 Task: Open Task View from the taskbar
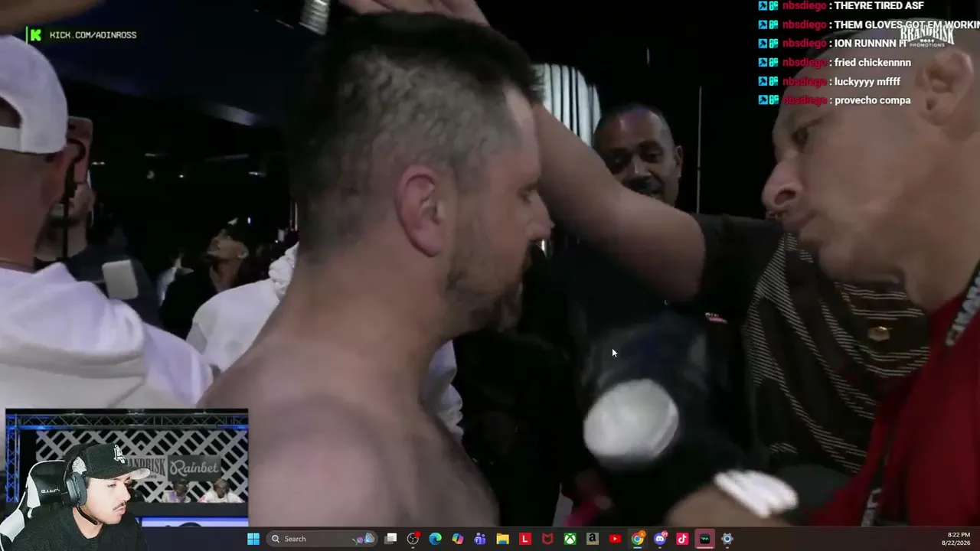[x=390, y=539]
